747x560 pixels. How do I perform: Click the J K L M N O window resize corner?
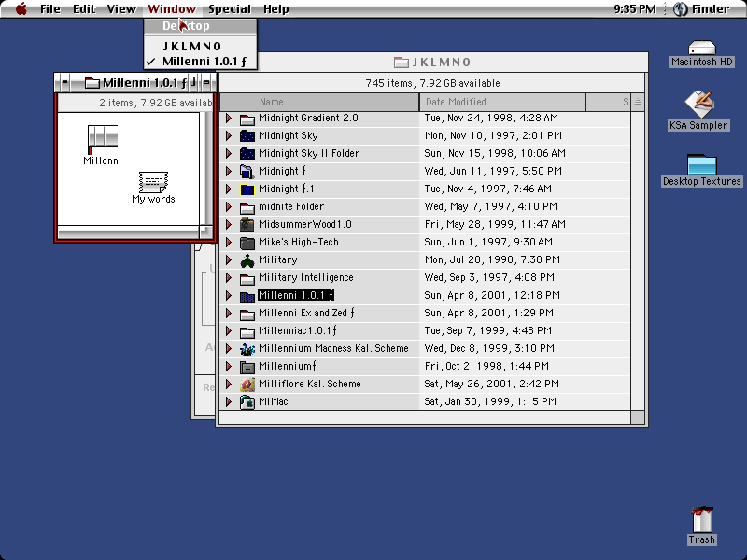pyautogui.click(x=638, y=417)
